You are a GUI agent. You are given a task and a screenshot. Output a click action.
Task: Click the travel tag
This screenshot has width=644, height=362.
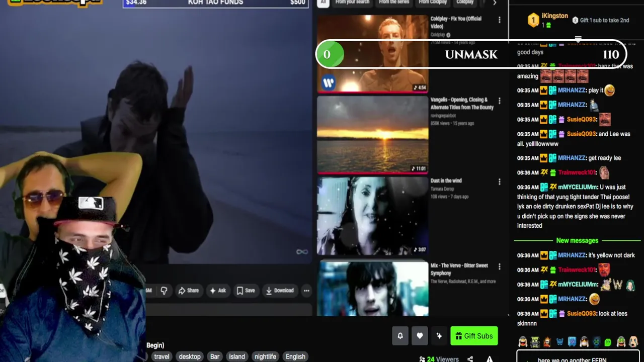(x=162, y=356)
